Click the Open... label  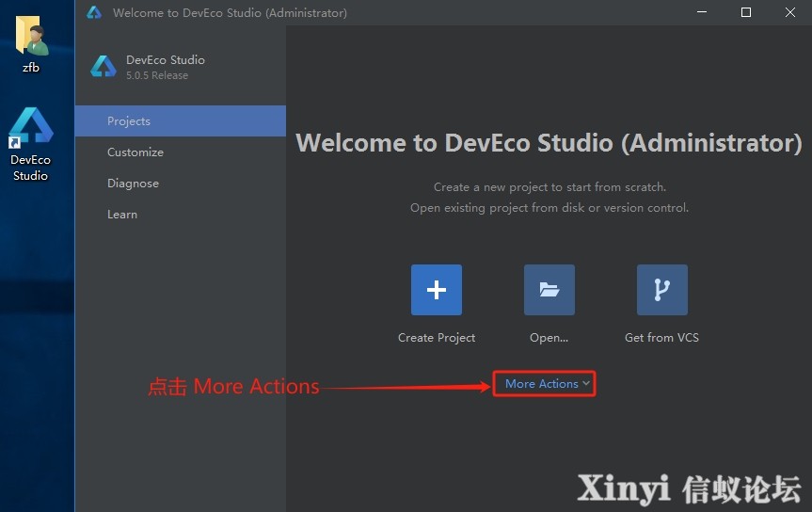549,337
